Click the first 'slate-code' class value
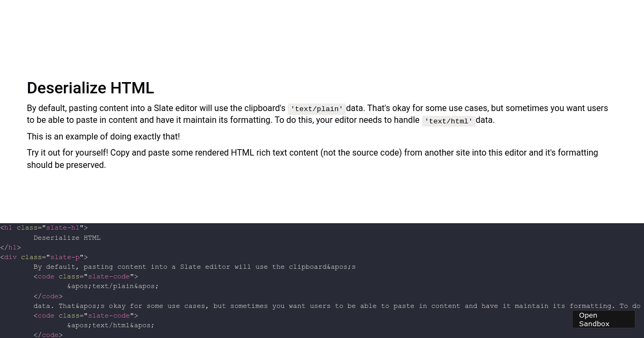The height and width of the screenshot is (338, 644). [x=108, y=276]
